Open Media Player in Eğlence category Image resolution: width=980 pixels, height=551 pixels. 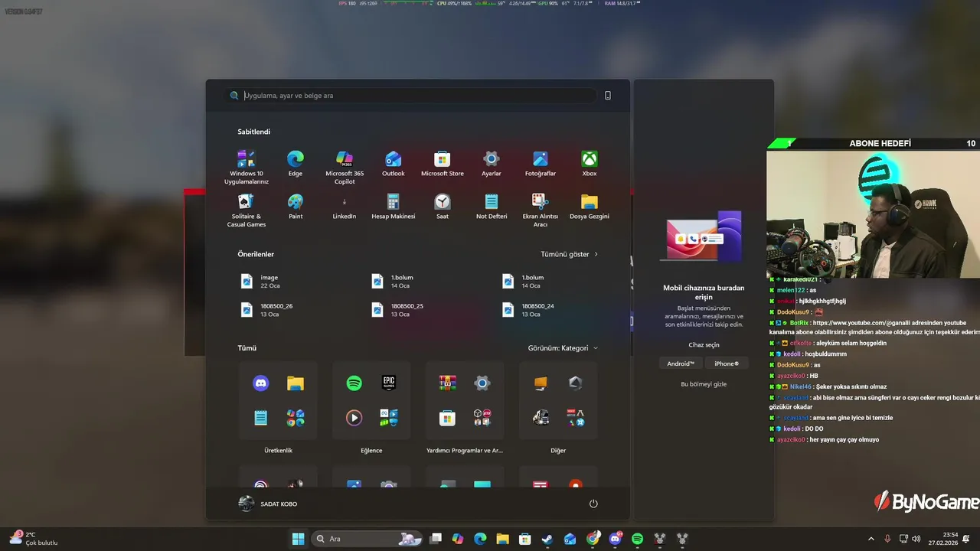pyautogui.click(x=354, y=418)
